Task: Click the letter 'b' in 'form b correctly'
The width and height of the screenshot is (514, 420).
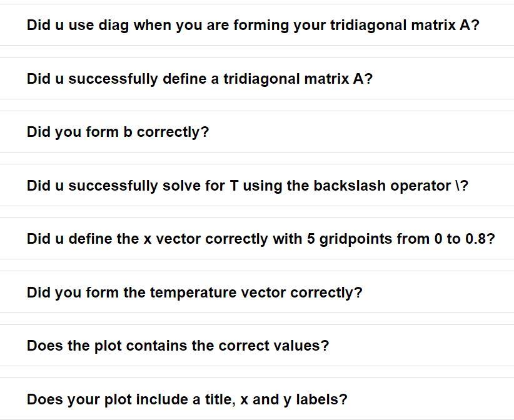Action: (128, 132)
